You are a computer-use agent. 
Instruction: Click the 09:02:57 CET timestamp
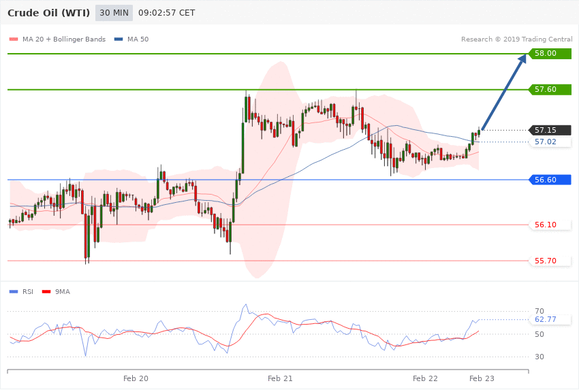166,13
